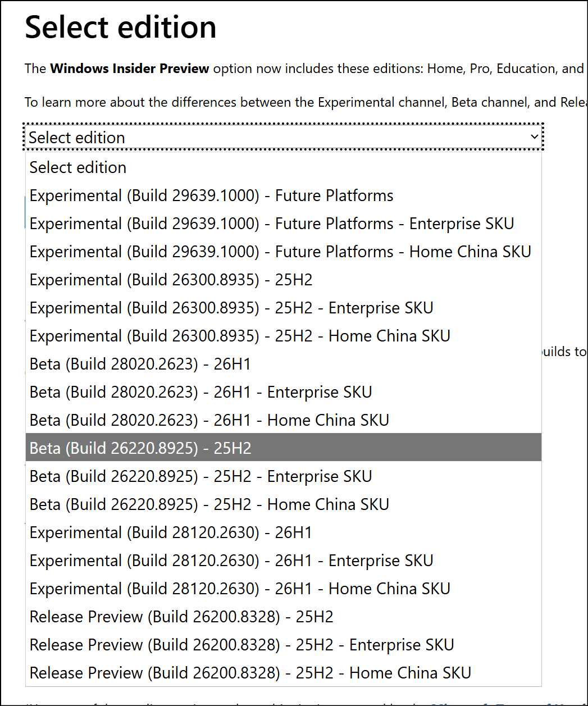Screen dimensions: 588x706
Task: Pick Experimental 28120.2630 26H1 Enterprise SKU
Action: 284,561
